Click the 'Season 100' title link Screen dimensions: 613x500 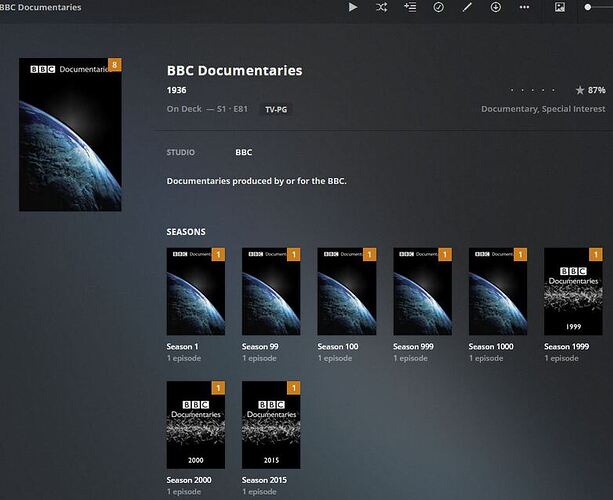[338, 347]
